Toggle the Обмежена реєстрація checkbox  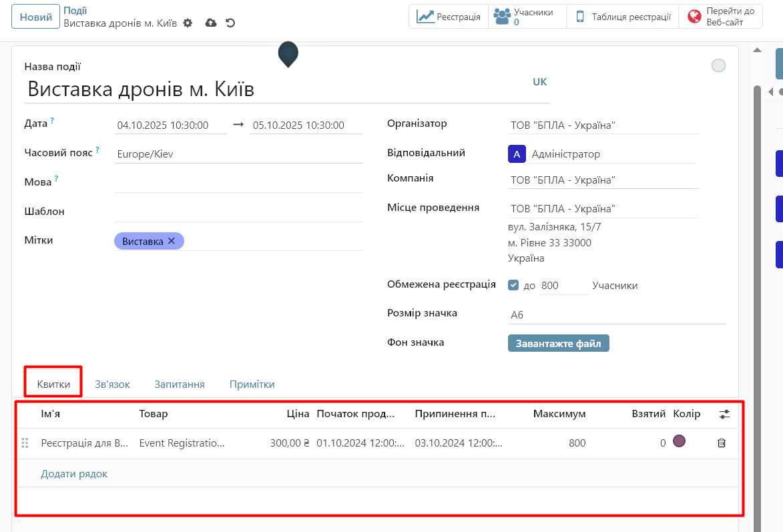(513, 285)
